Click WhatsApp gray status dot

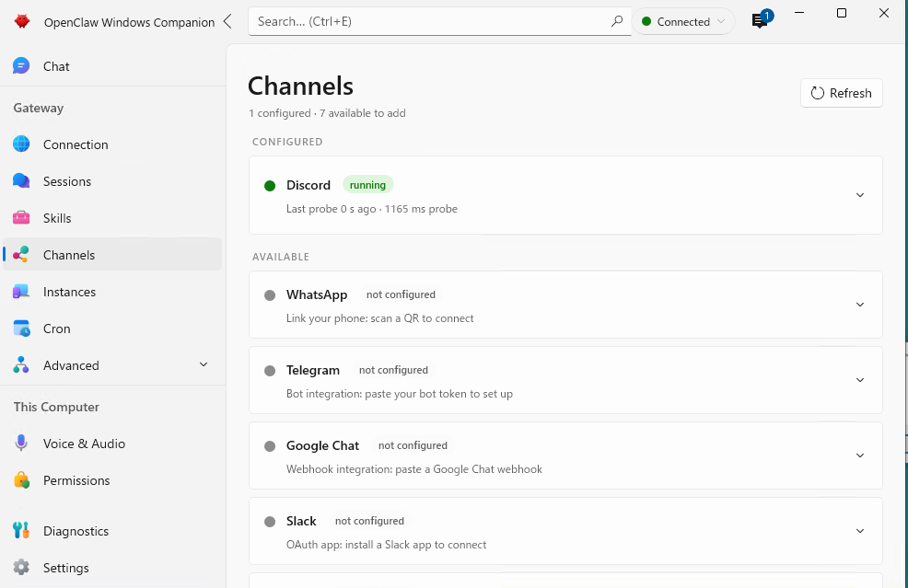pyautogui.click(x=270, y=295)
